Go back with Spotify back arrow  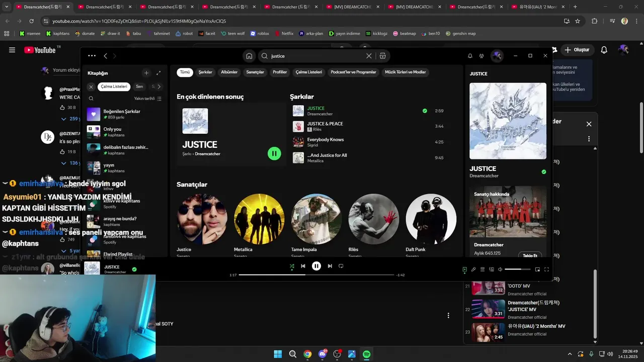(x=105, y=56)
